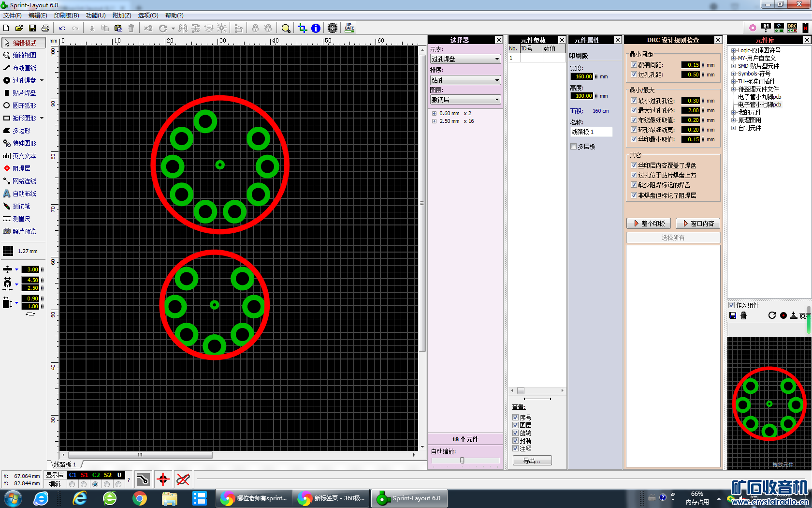The width and height of the screenshot is (812, 508).
Task: Click the 整个印板 DRC check button
Action: (649, 224)
